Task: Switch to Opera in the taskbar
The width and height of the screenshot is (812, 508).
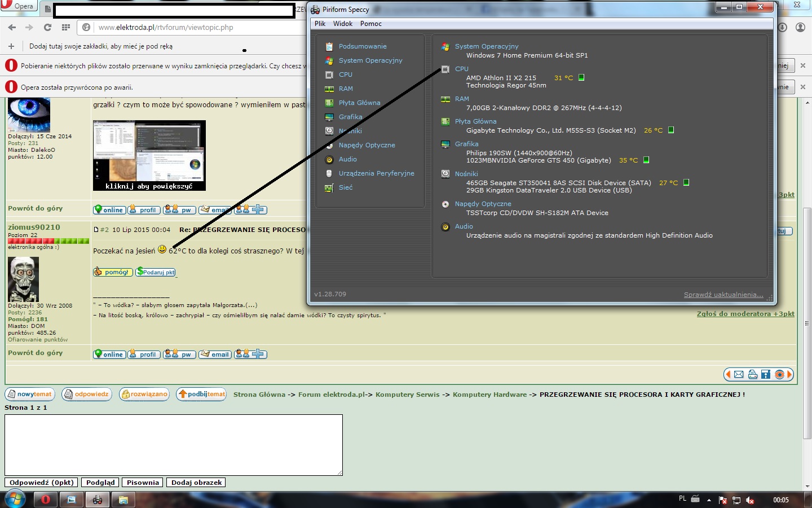Action: coord(46,500)
